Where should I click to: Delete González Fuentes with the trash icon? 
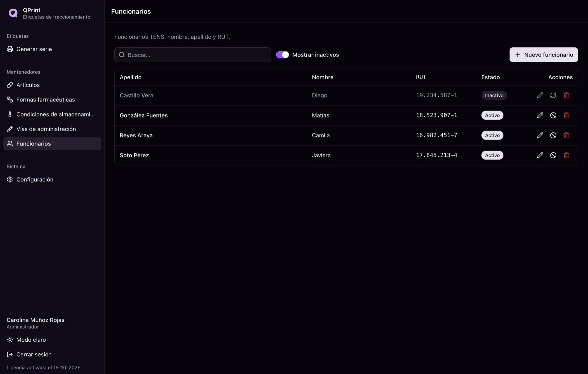pos(566,115)
